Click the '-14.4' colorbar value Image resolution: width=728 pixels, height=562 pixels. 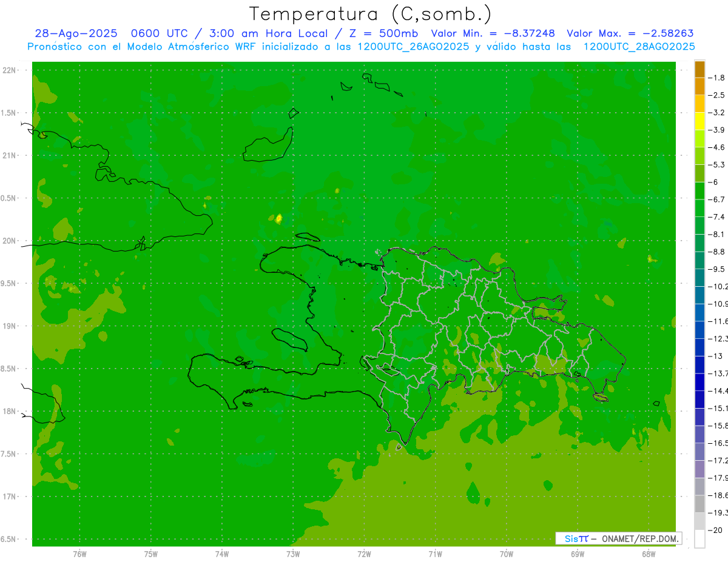coord(718,391)
